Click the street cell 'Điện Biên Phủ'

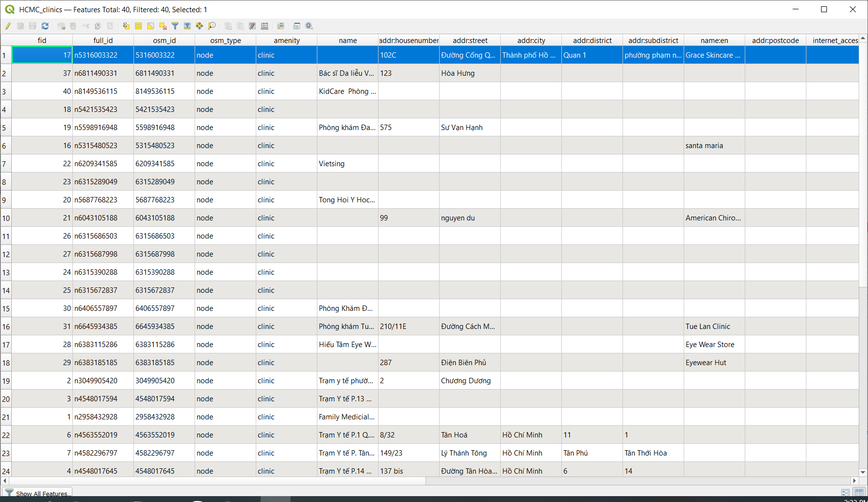(x=470, y=363)
